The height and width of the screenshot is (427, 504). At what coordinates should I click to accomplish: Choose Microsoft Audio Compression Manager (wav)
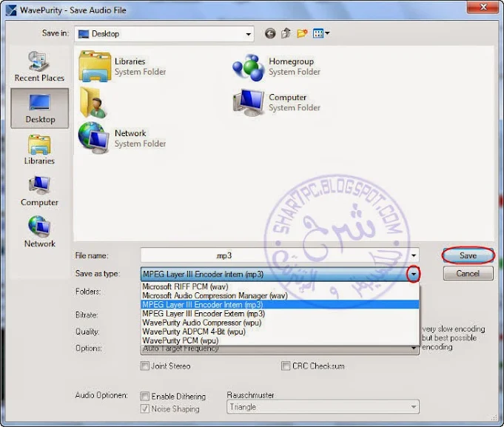point(280,295)
